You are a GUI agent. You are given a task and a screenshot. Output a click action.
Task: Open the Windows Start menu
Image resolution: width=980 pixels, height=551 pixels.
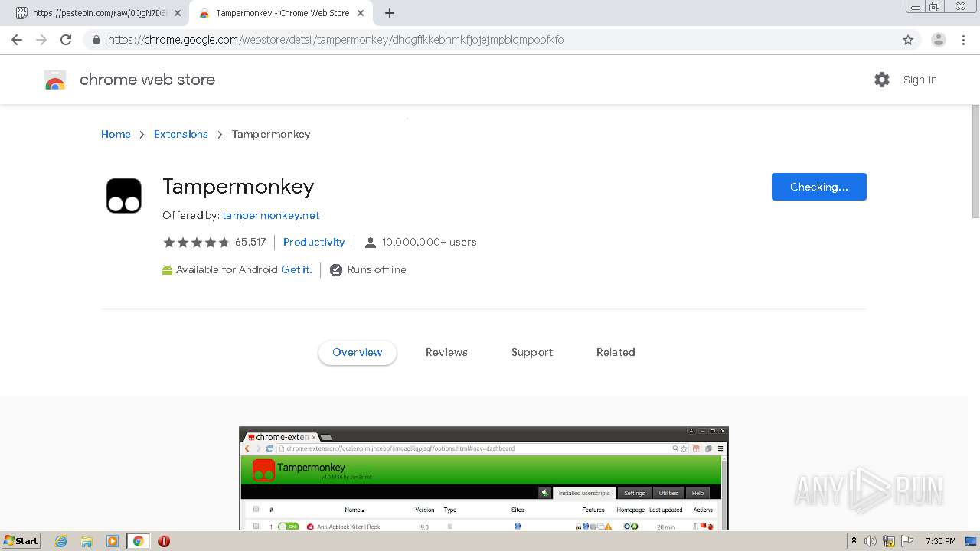pos(21,541)
